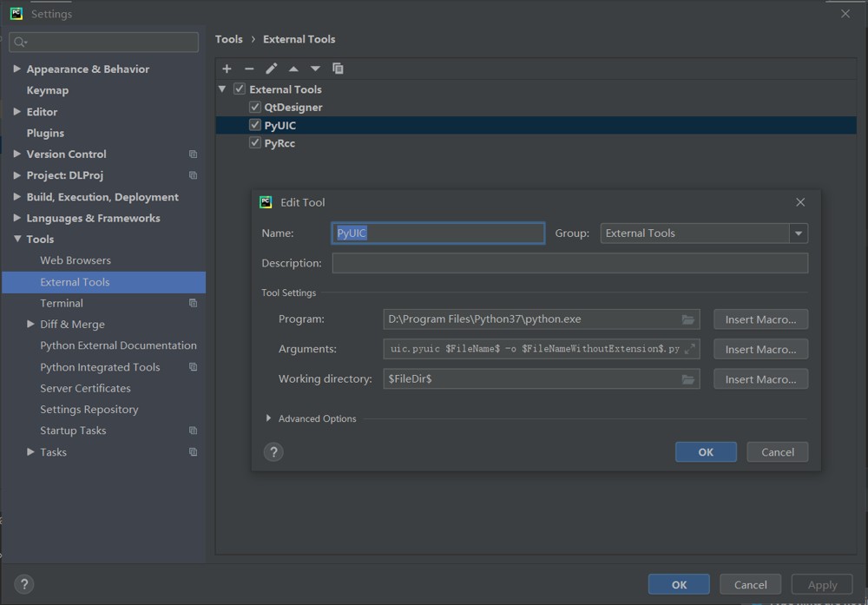Viewport: 868px width, 605px height.
Task: Click project-level icon beside Tasks
Action: (x=193, y=452)
